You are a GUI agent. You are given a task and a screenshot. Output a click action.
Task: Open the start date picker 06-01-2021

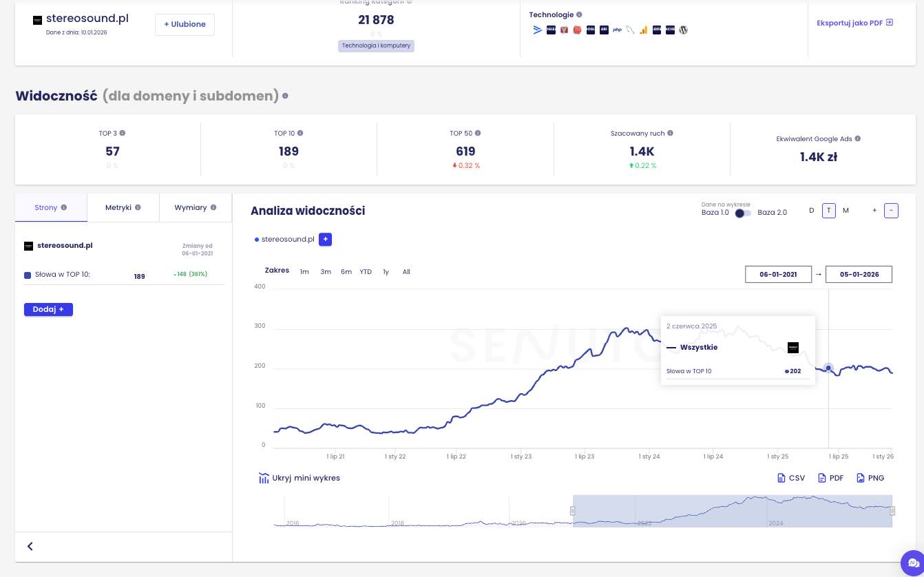(x=778, y=274)
